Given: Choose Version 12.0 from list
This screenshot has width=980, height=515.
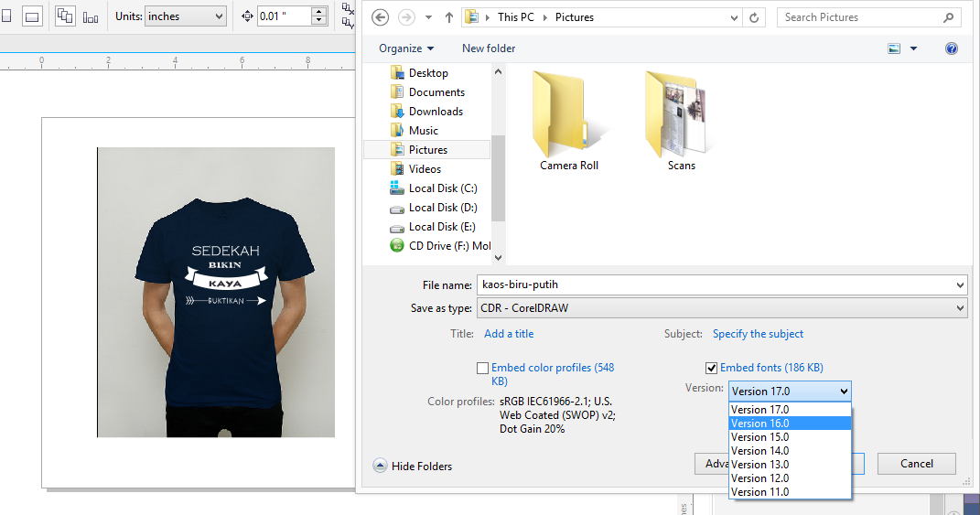Looking at the screenshot, I should 790,478.
